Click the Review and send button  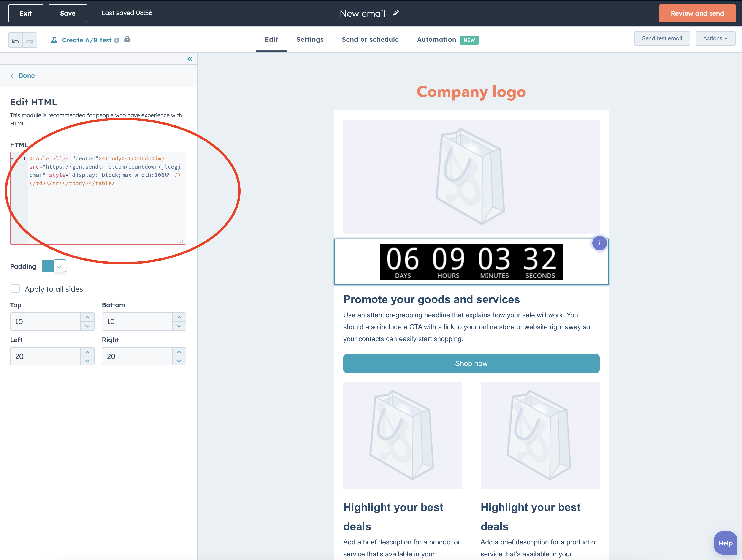pos(697,14)
